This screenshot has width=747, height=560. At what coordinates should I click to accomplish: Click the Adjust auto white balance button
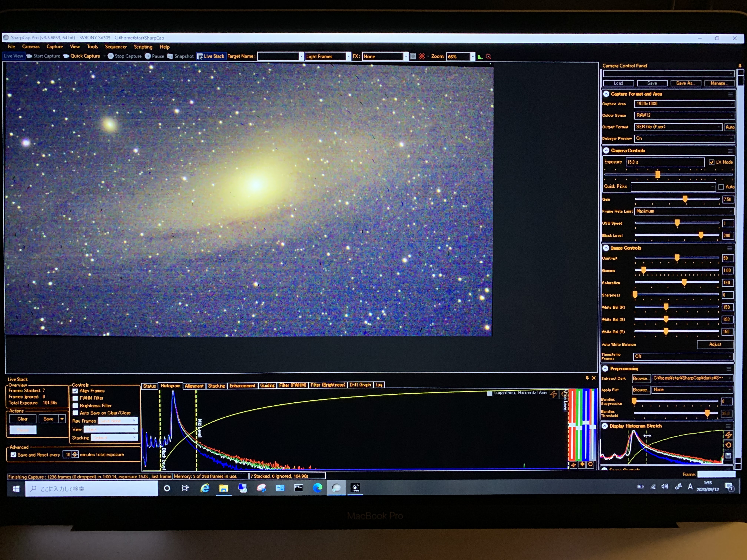pos(715,344)
